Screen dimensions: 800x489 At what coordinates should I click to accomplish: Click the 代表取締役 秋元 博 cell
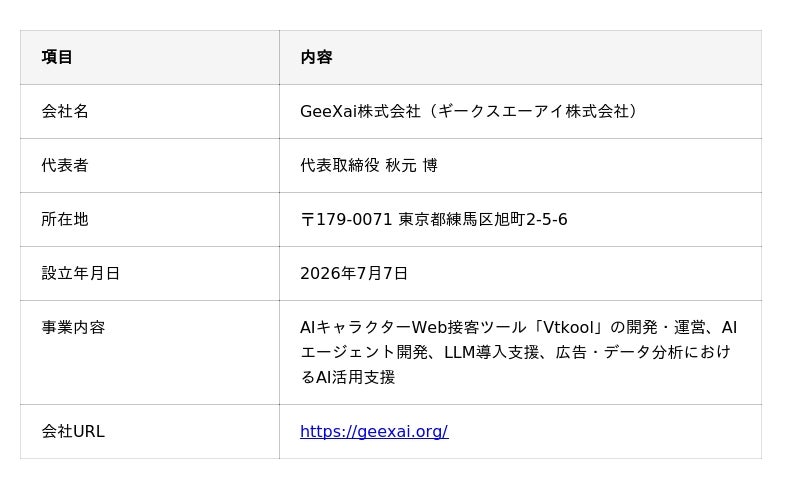click(520, 165)
